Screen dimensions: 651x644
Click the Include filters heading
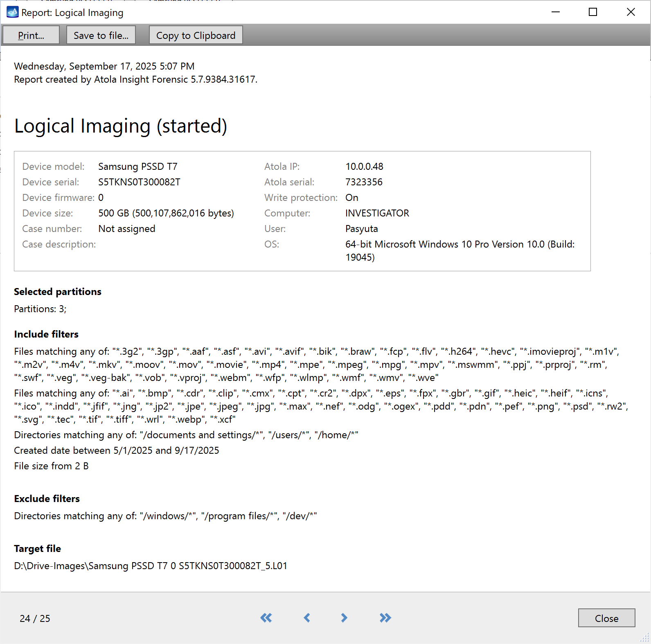(x=46, y=334)
